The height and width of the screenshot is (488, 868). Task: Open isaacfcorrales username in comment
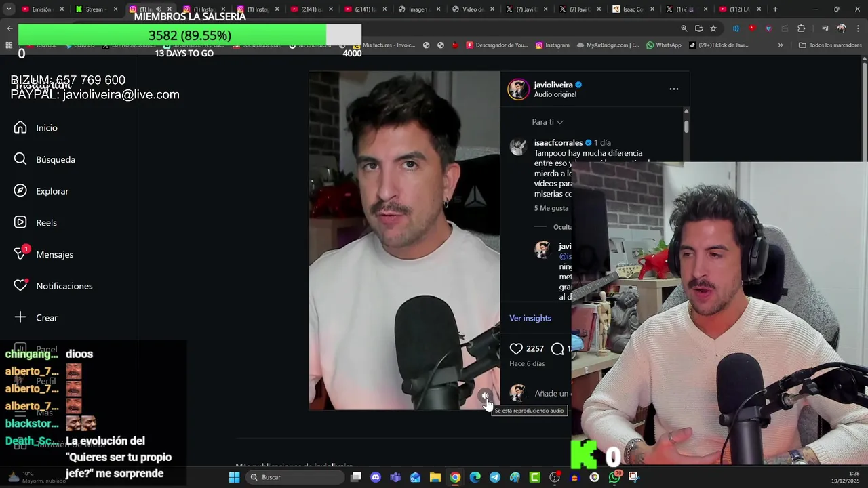(558, 143)
